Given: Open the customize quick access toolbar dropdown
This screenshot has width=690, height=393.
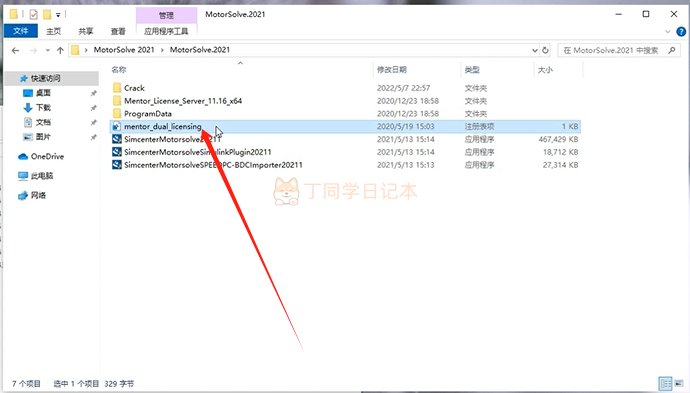Looking at the screenshot, I should click(x=58, y=15).
